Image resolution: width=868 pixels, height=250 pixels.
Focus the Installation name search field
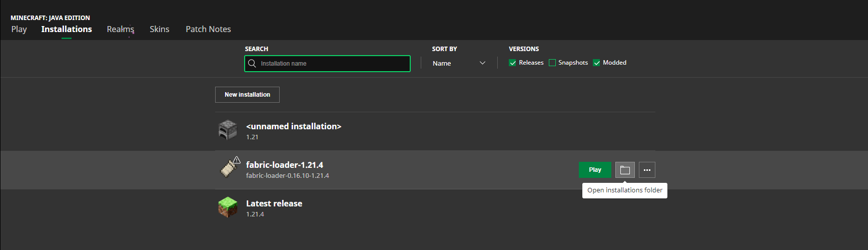(x=333, y=64)
